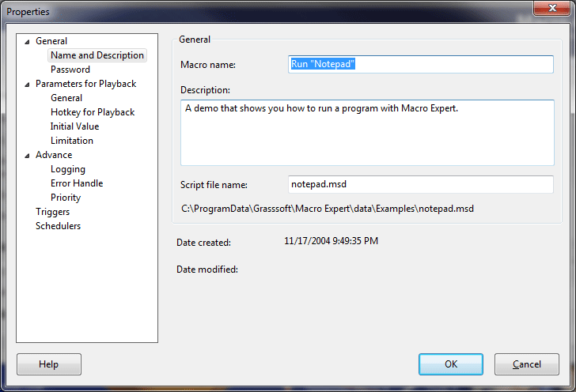Click the Description label above the text area
Image resolution: width=576 pixels, height=392 pixels.
click(x=205, y=90)
